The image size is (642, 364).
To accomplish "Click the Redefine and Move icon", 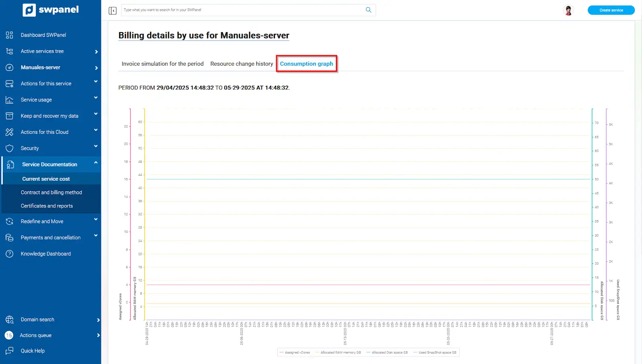I will (10, 221).
